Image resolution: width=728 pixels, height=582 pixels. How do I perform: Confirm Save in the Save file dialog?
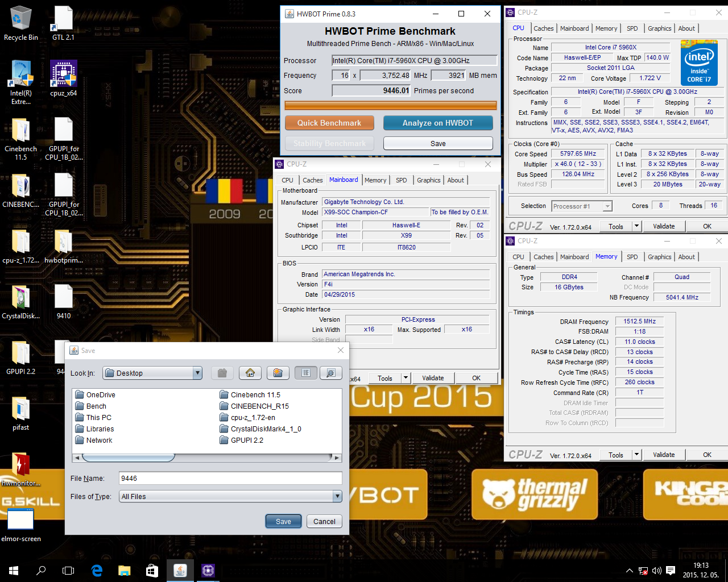tap(283, 521)
